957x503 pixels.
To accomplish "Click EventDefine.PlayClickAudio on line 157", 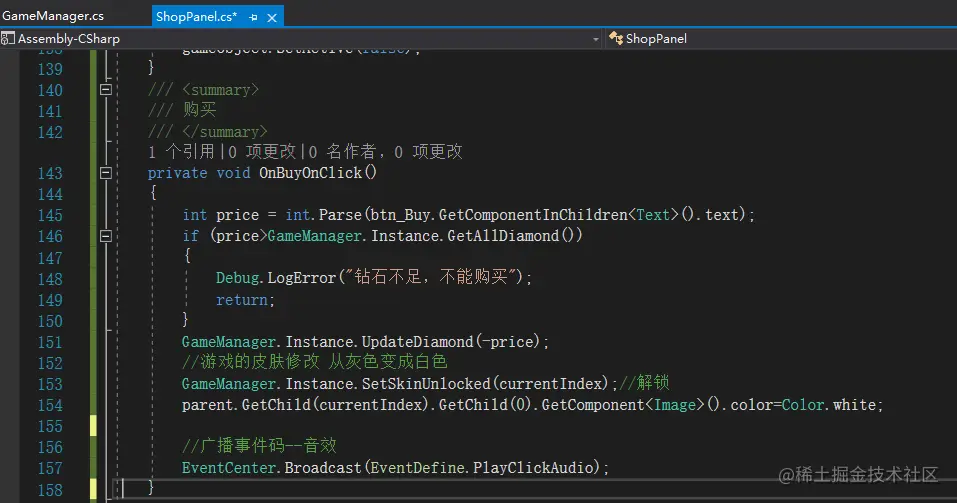I will pyautogui.click(x=482, y=468).
